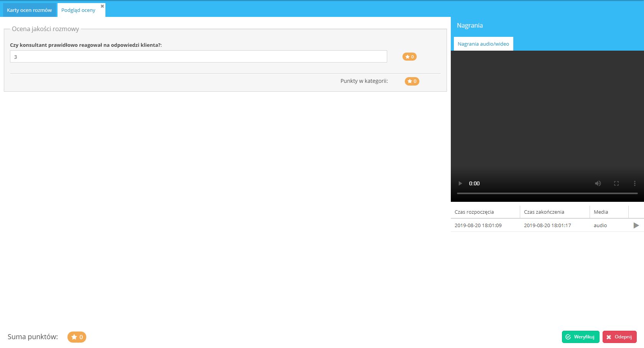Viewport: 644px width, 348px height.
Task: Toggle the media player volume icon
Action: click(598, 183)
